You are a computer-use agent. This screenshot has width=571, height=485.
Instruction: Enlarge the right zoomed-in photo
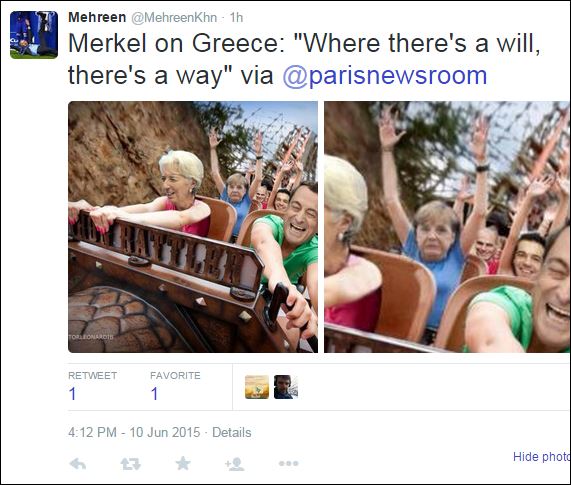coord(448,227)
